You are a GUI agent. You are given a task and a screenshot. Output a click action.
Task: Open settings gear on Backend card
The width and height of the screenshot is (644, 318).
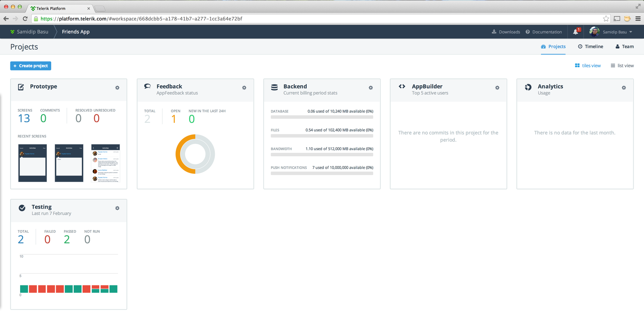371,88
